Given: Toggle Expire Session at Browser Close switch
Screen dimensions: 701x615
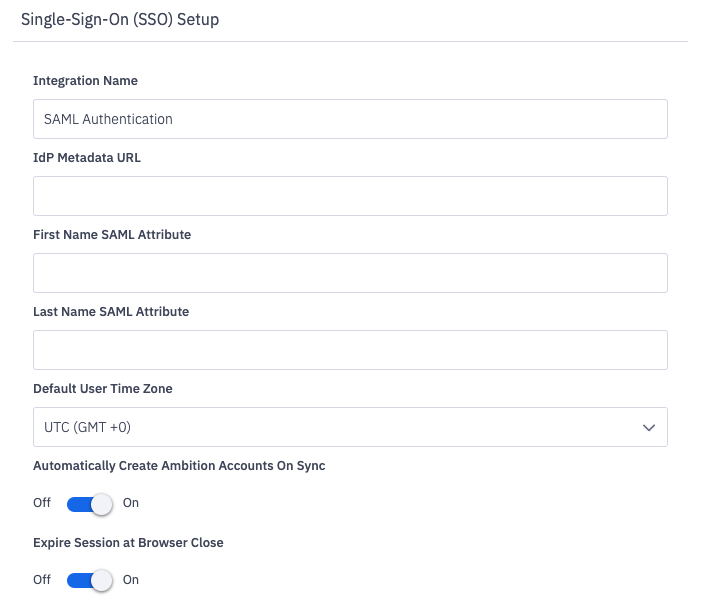Looking at the screenshot, I should point(89,581).
